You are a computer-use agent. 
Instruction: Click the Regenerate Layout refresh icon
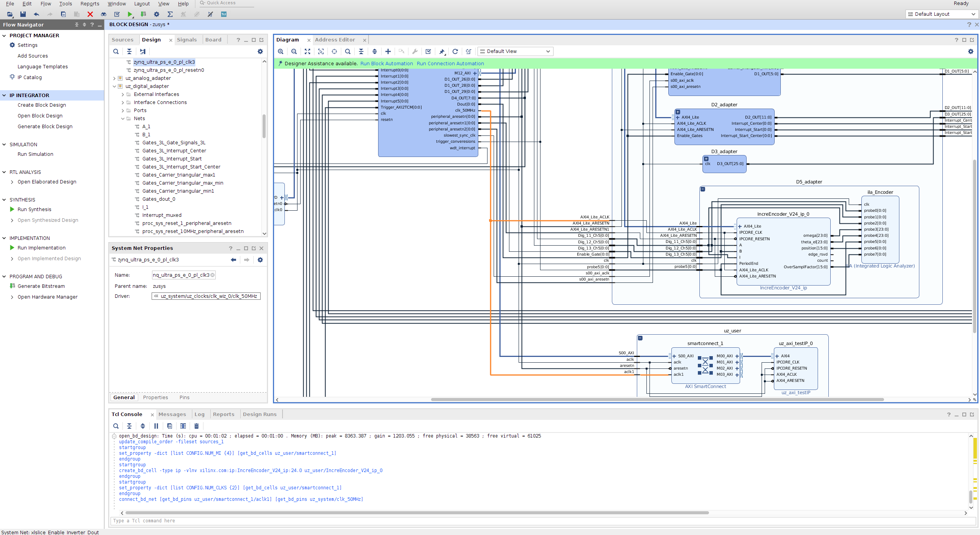point(455,51)
